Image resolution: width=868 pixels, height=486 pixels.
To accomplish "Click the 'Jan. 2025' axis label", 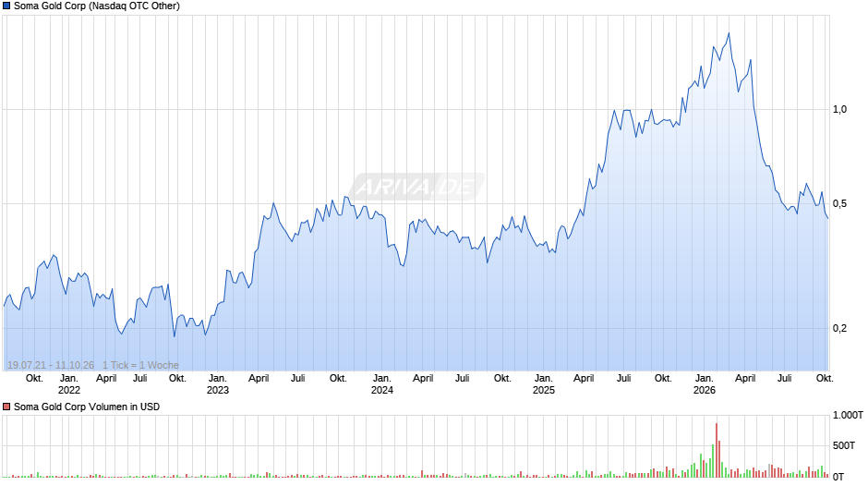I will 544,384.
